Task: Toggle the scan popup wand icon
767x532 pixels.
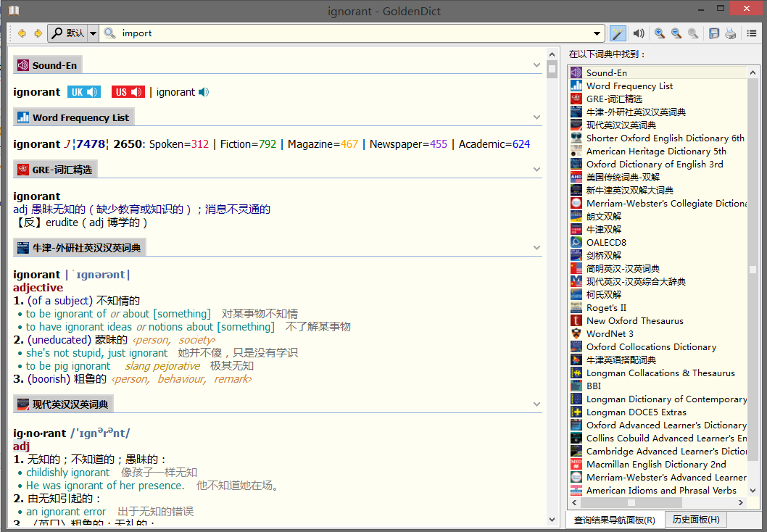Action: [618, 33]
